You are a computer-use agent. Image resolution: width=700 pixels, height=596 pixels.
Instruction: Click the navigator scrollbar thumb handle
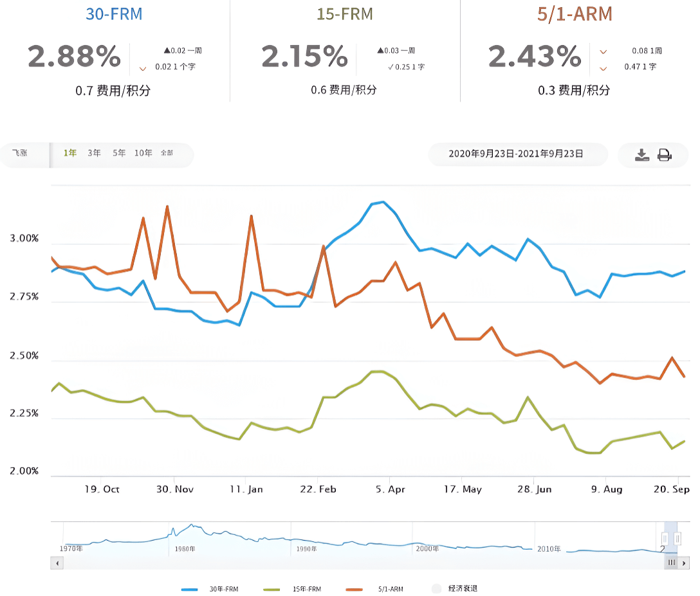point(672,563)
